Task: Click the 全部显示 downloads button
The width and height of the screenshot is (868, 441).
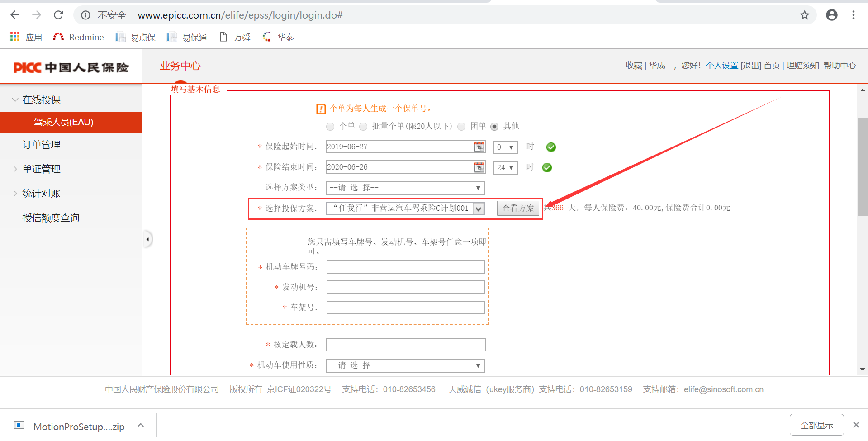Action: coord(817,425)
